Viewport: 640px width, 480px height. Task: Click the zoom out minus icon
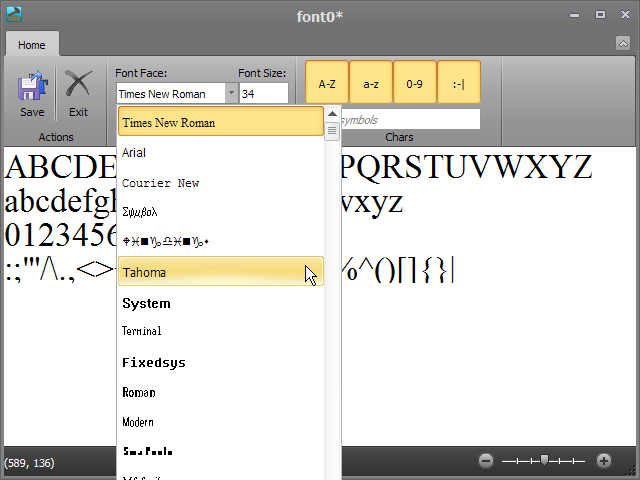click(486, 461)
